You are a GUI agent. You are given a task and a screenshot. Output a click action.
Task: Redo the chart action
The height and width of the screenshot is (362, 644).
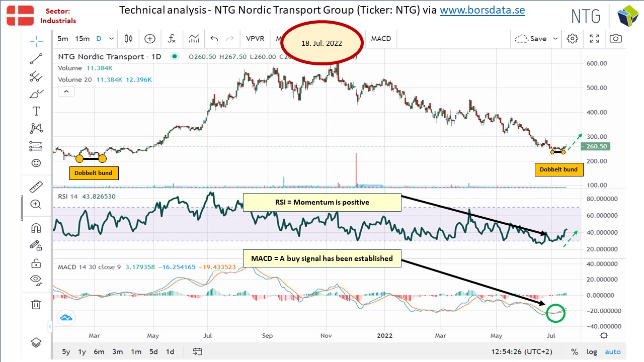[230, 39]
